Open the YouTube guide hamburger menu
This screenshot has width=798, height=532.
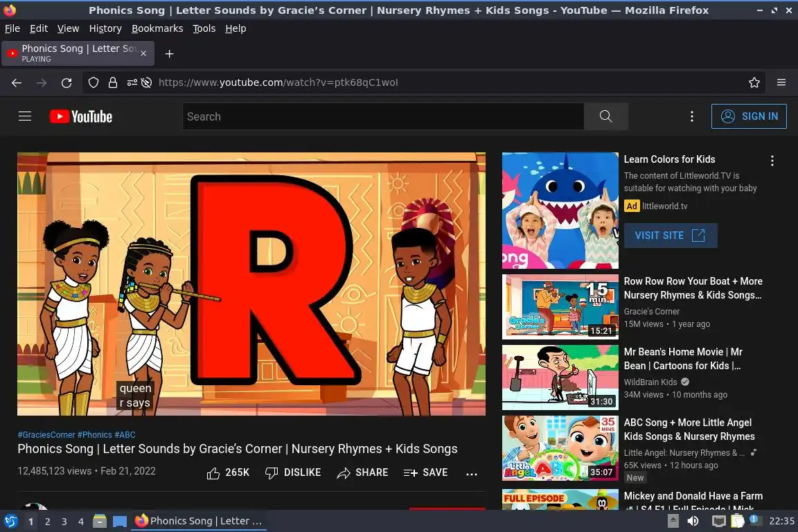tap(25, 116)
